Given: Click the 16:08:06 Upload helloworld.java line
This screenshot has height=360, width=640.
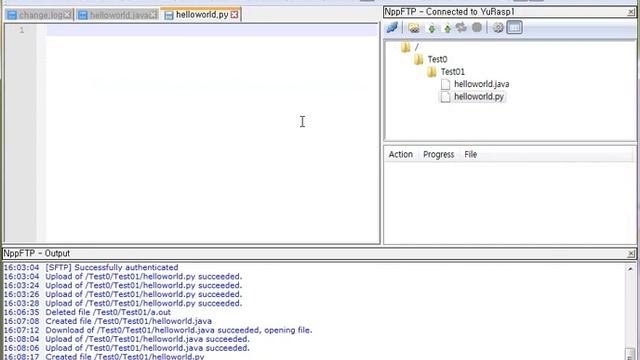Looking at the screenshot, I should click(x=127, y=348).
